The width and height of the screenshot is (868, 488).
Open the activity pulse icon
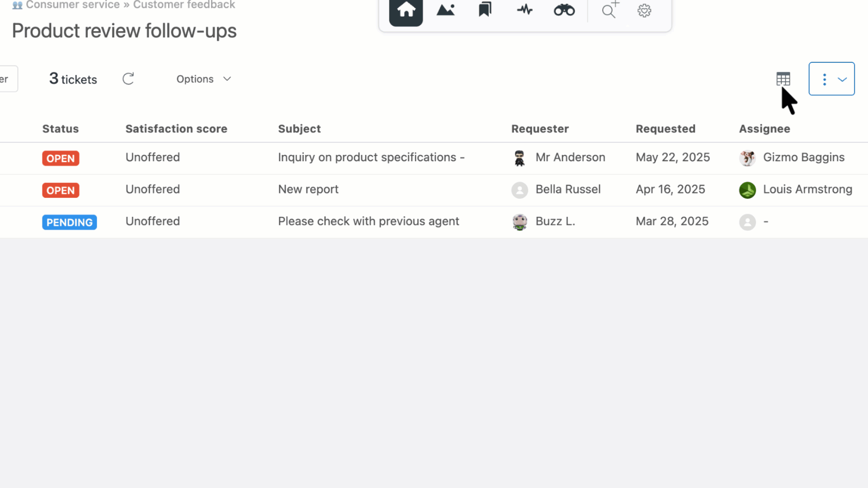(x=524, y=9)
